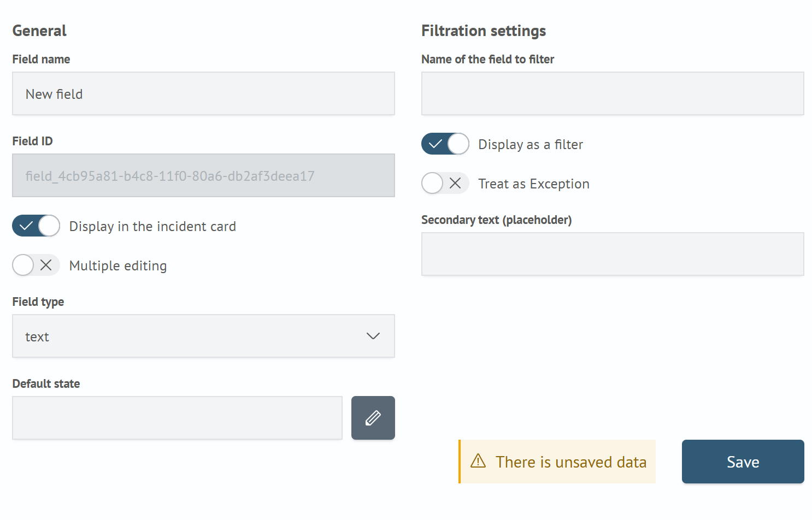The width and height of the screenshot is (812, 520).
Task: Turn off the incident card display switch
Action: (36, 226)
